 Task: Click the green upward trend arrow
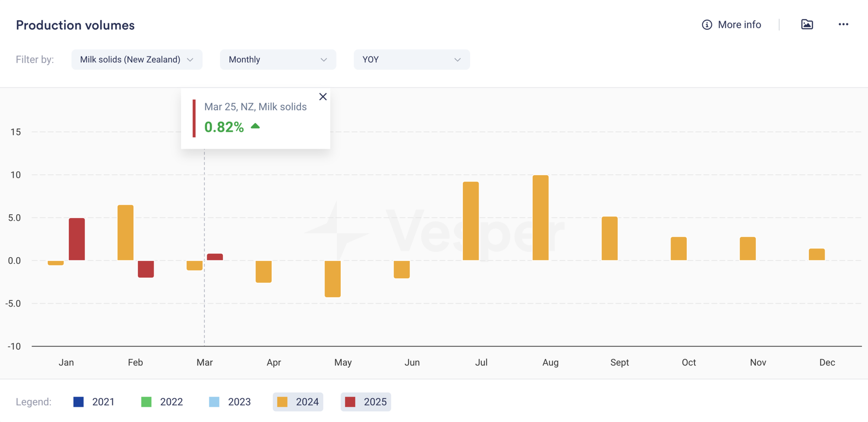point(255,126)
